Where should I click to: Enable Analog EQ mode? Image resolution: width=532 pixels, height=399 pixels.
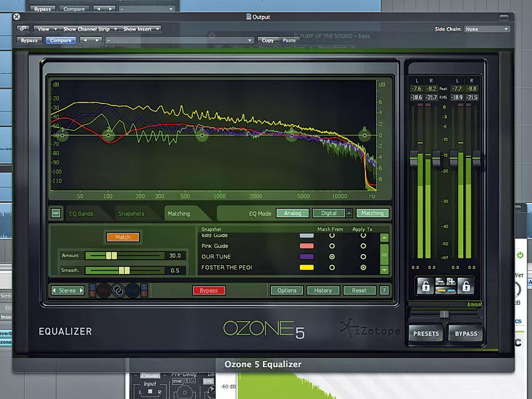click(292, 213)
